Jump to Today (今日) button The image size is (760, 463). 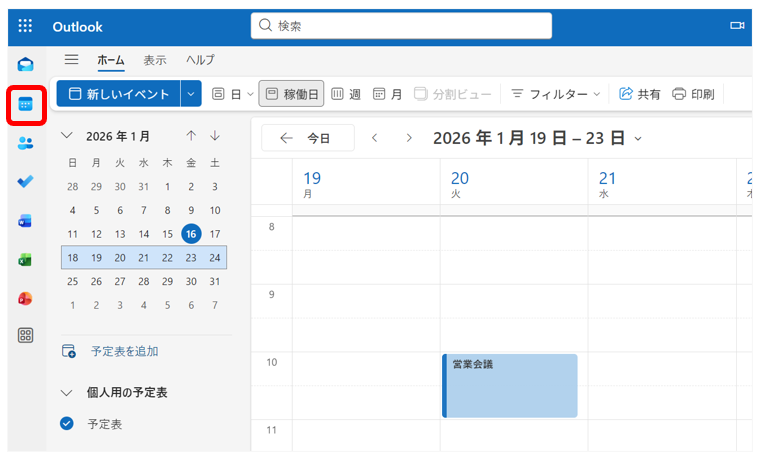[x=308, y=138]
